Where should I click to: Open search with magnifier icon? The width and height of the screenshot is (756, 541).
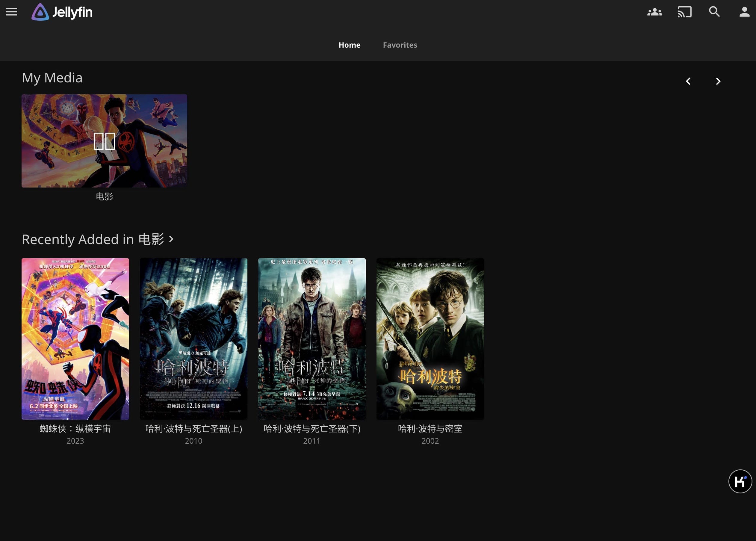714,12
